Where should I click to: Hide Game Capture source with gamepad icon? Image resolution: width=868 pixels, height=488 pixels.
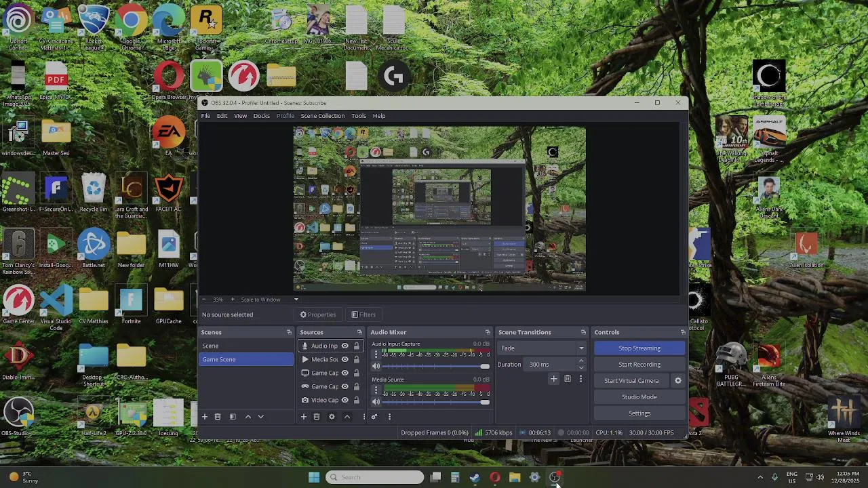[x=344, y=386]
